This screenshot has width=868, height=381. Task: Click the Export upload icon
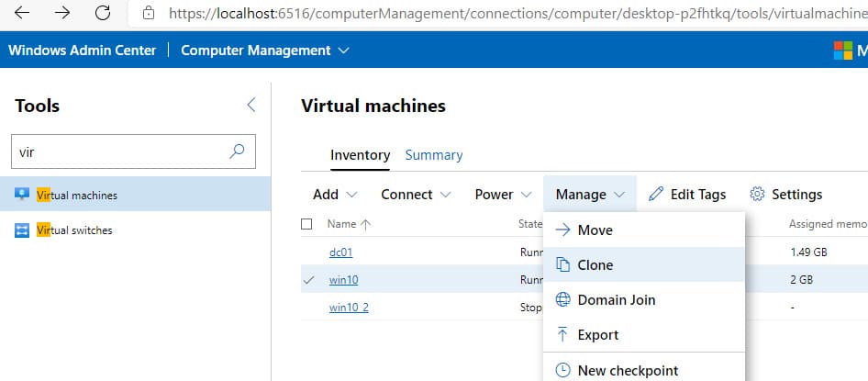(562, 334)
